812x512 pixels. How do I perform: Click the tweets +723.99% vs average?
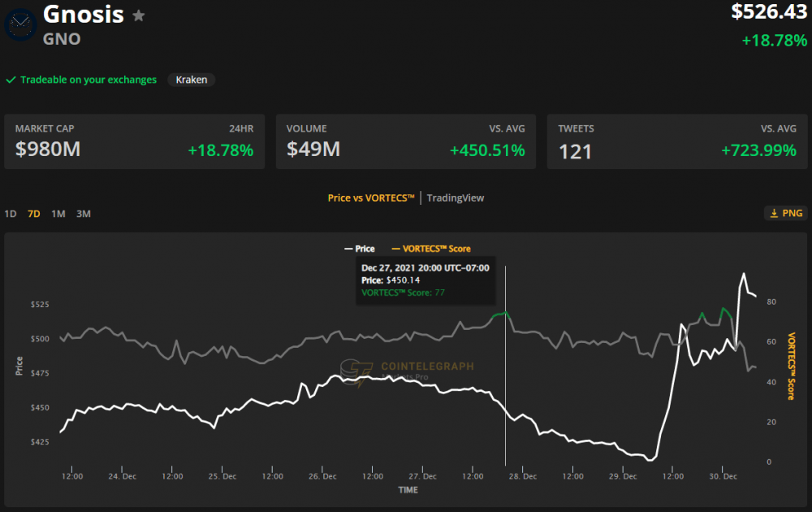tap(758, 150)
